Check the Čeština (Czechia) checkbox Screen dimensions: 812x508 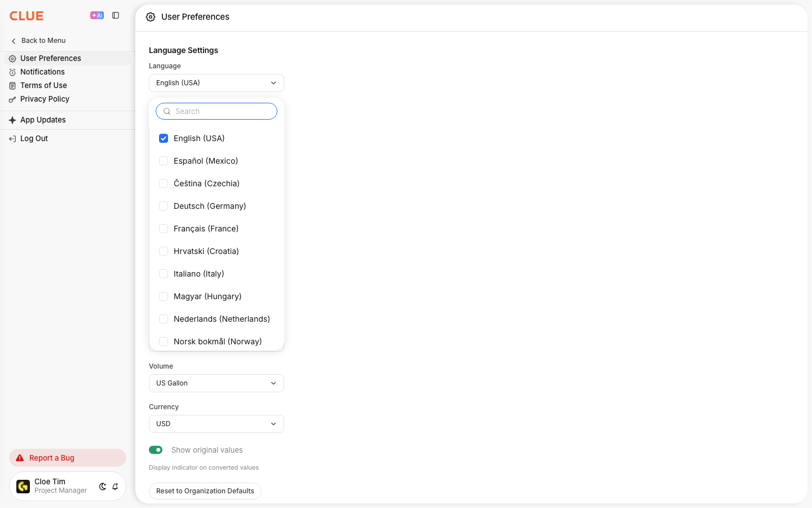tap(164, 183)
